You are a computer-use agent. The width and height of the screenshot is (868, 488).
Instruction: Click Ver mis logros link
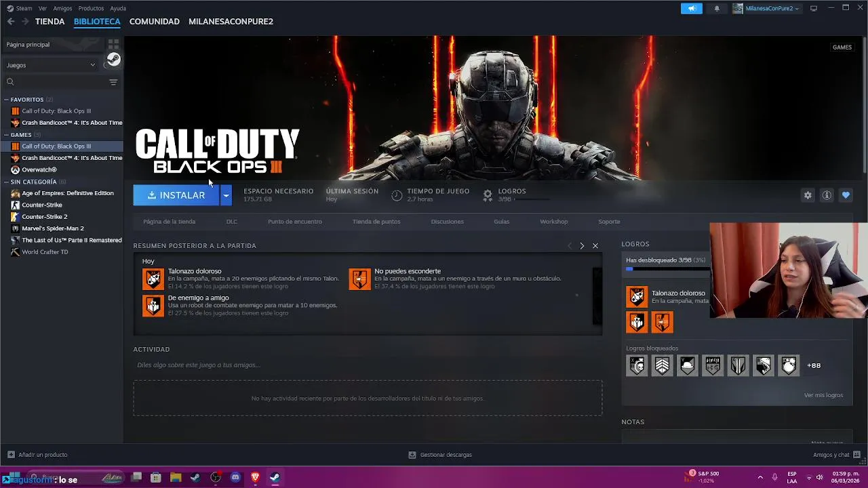click(x=823, y=395)
